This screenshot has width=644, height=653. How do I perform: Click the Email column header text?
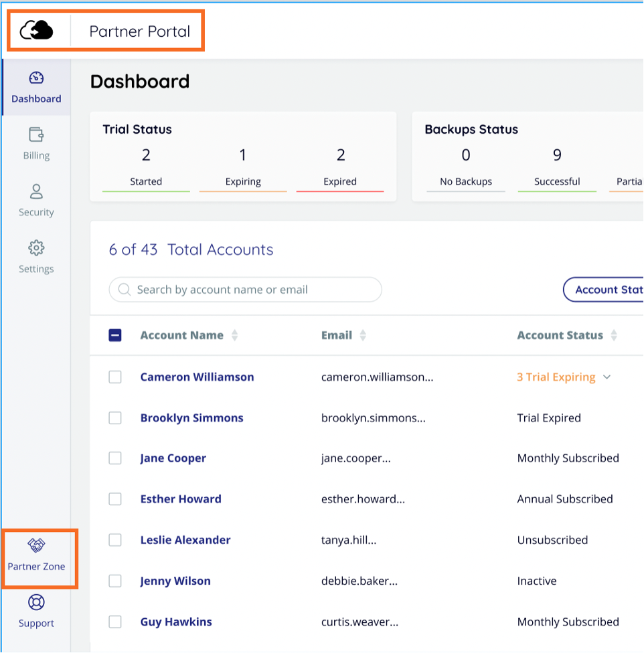point(337,335)
